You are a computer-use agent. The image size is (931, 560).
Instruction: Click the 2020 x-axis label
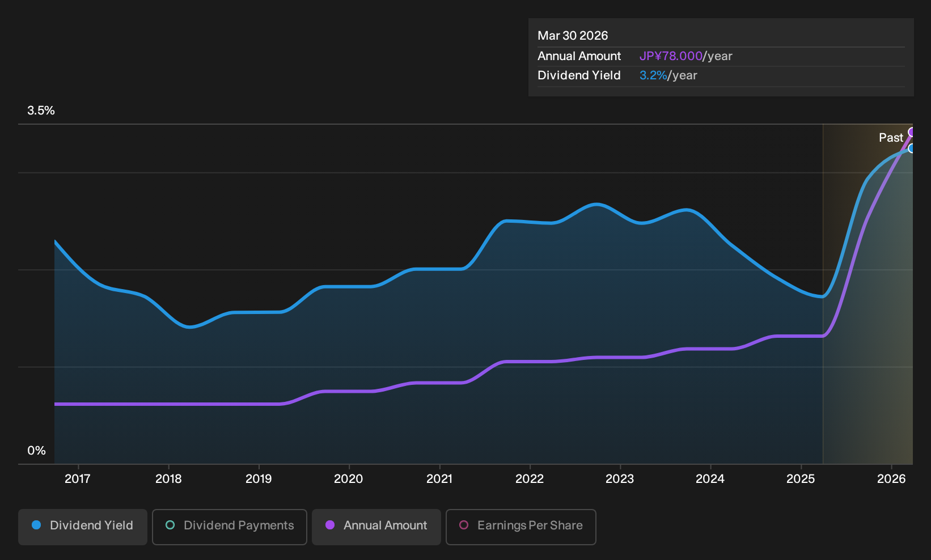click(349, 479)
